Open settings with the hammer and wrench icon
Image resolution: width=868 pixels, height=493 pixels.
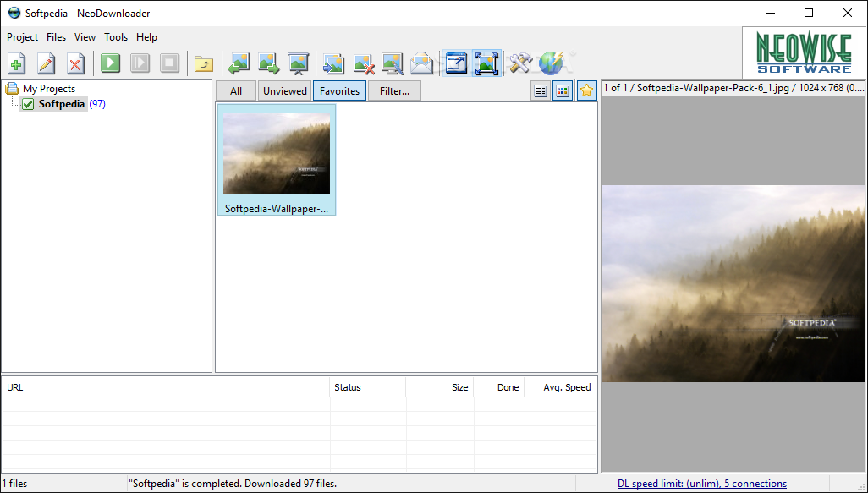click(x=521, y=63)
